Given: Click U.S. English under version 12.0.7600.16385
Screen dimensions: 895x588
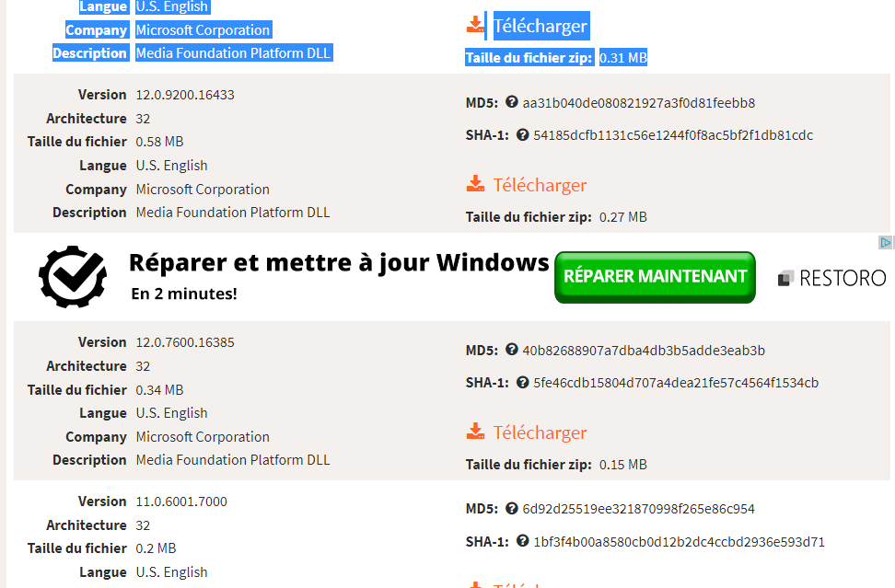Looking at the screenshot, I should point(171,413).
